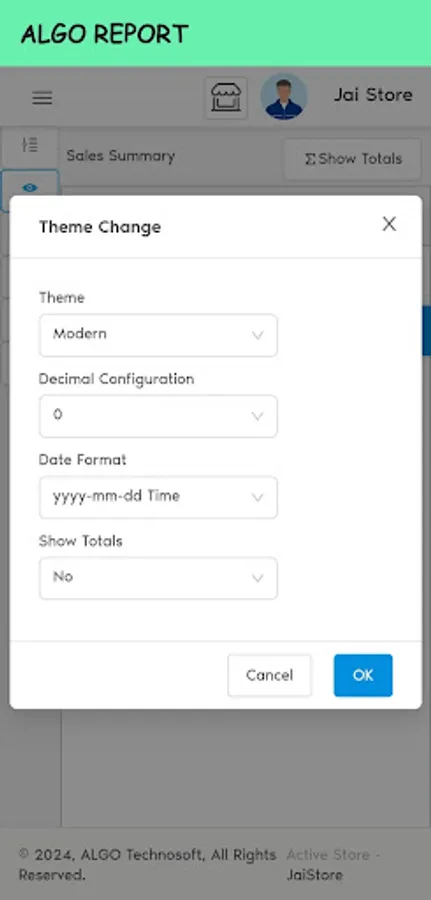The width and height of the screenshot is (431, 900).
Task: Click the ALGO Technosoft copyright text
Action: tap(147, 864)
